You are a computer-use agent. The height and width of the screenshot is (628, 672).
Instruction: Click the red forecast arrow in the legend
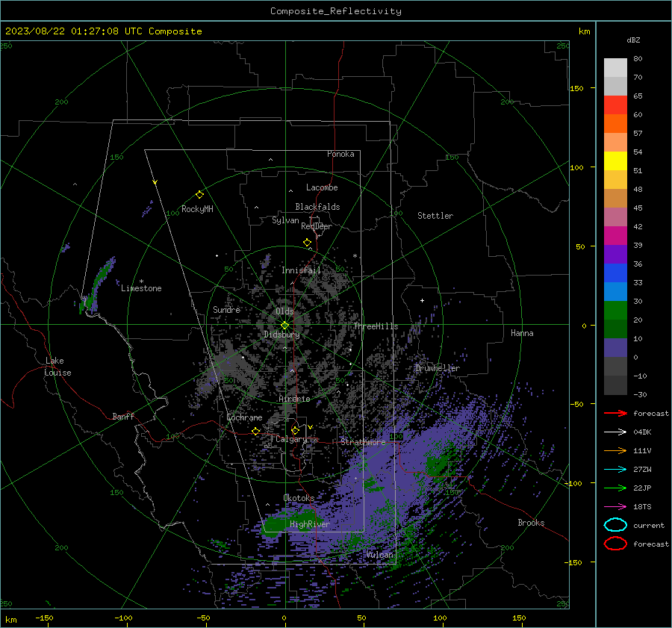(x=615, y=413)
